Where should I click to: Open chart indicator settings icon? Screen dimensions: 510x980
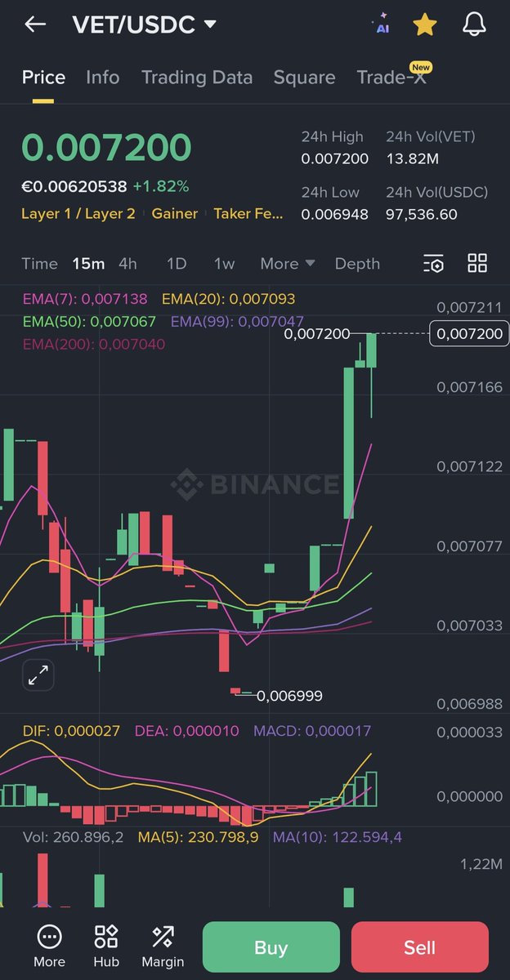[x=434, y=263]
